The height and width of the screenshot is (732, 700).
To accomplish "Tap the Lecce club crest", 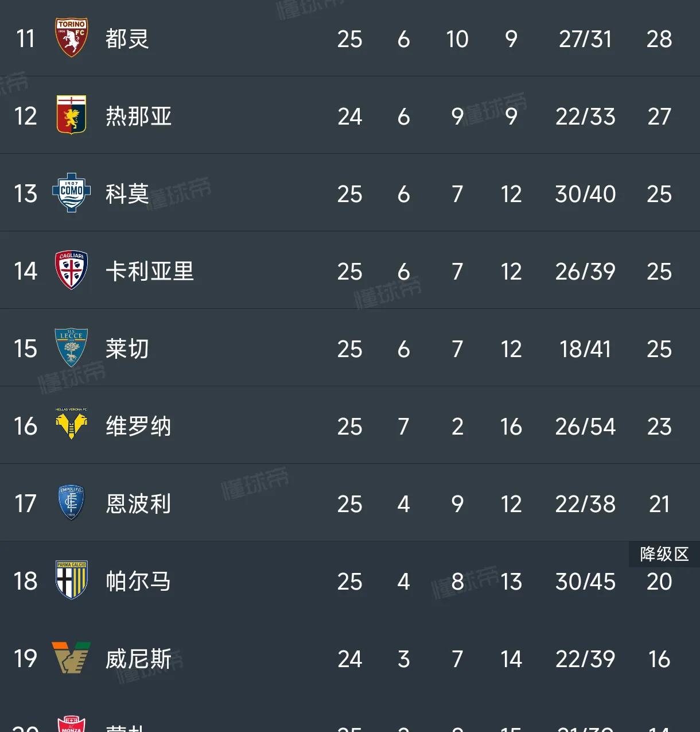I will [x=71, y=348].
